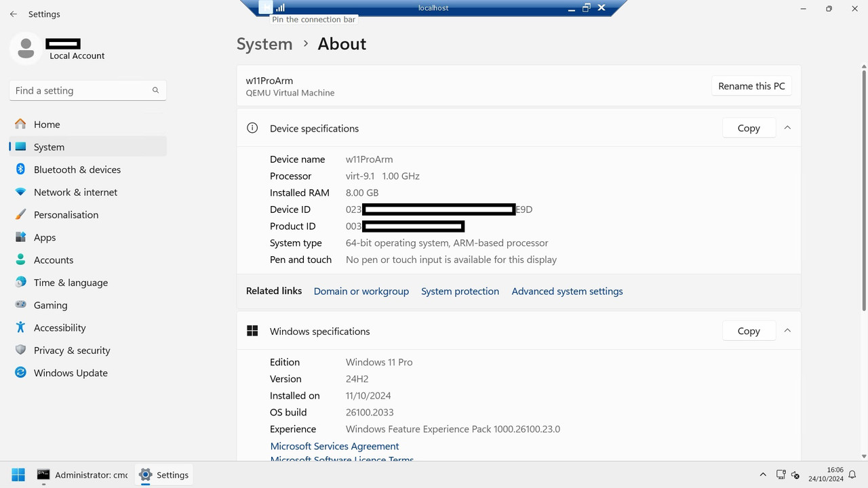Click the Personalisation brush icon
This screenshot has height=488, width=868.
[20, 215]
